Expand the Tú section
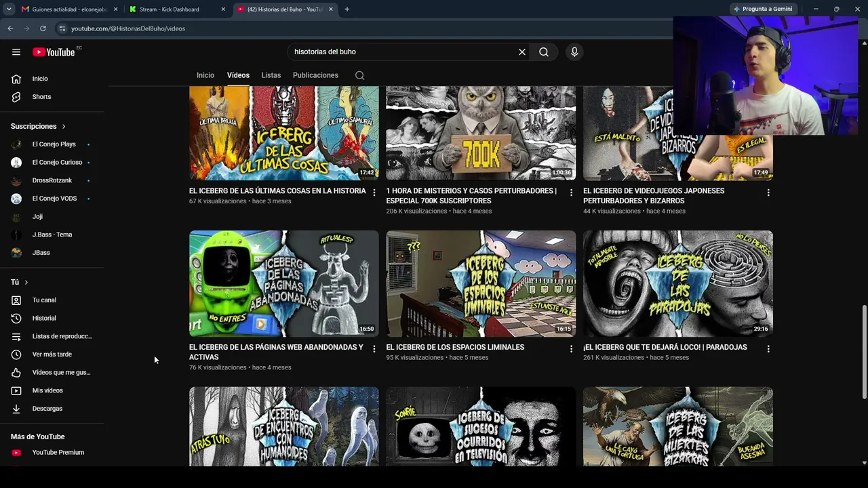The height and width of the screenshot is (488, 868). [x=20, y=282]
